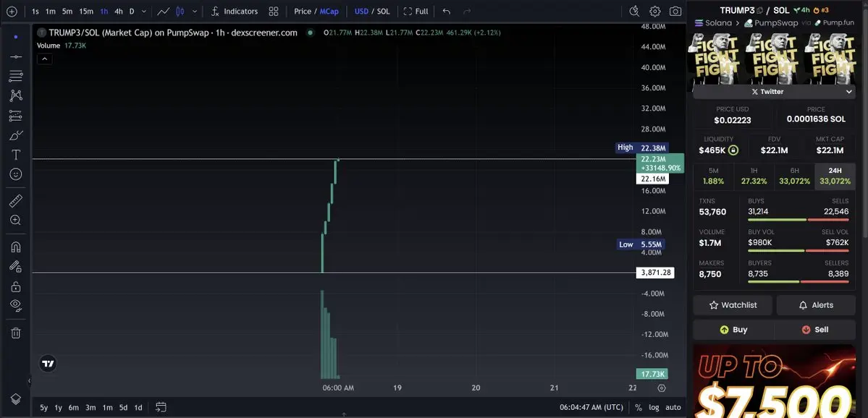Enter Full screen chart mode
The image size is (868, 418).
pos(416,11)
